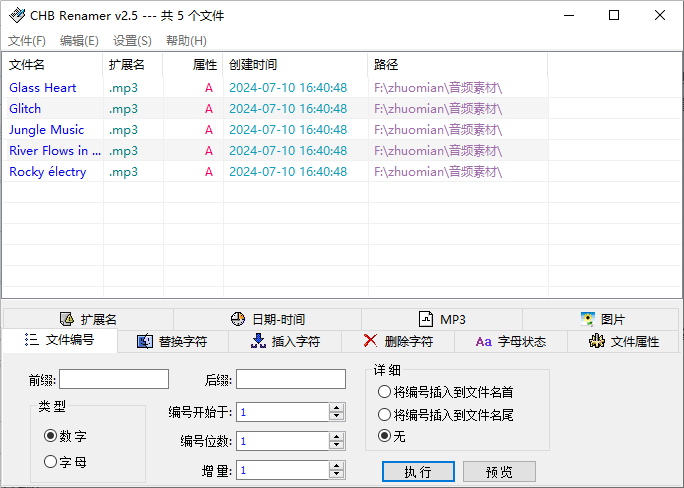Open the 设置(S) menu
The width and height of the screenshot is (684, 488).
click(x=132, y=41)
